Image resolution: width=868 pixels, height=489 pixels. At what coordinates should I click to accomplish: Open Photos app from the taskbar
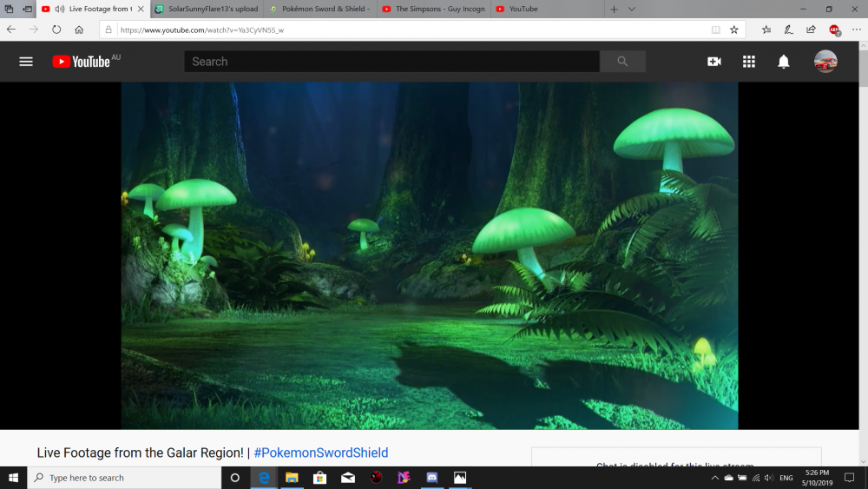point(460,478)
